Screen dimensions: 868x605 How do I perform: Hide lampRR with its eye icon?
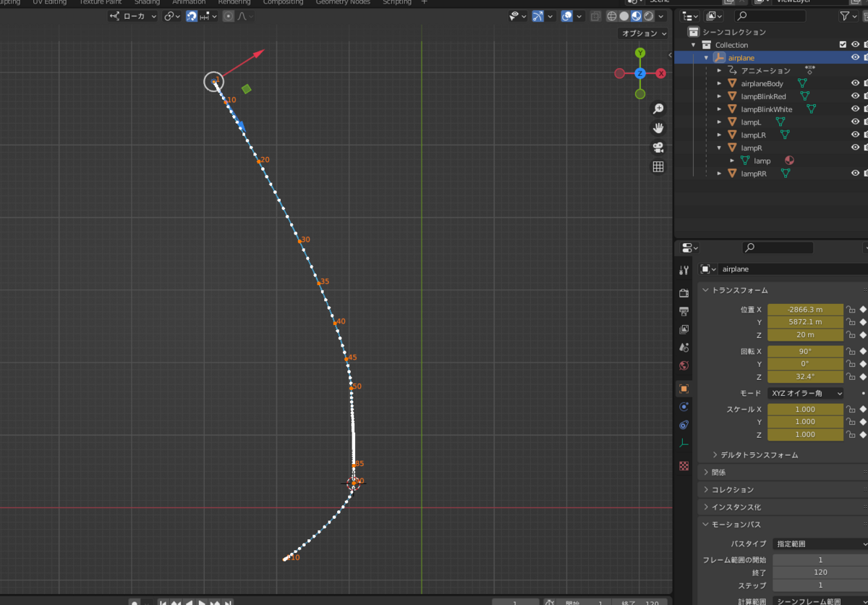[855, 174]
